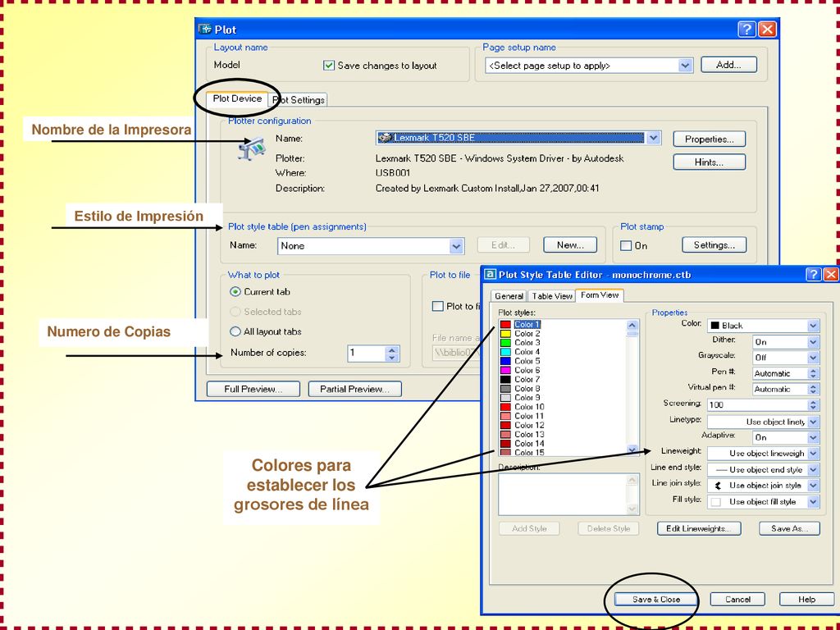
Task: Open the Grayscale dropdown showing Off
Action: pos(813,358)
